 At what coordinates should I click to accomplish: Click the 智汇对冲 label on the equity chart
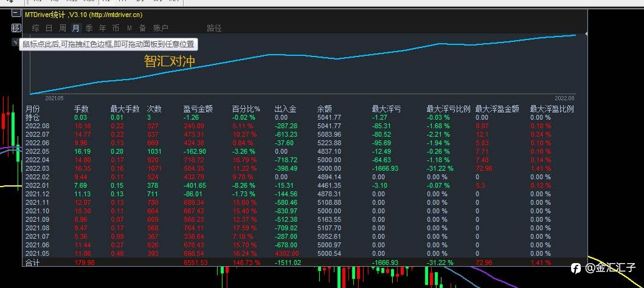click(170, 61)
